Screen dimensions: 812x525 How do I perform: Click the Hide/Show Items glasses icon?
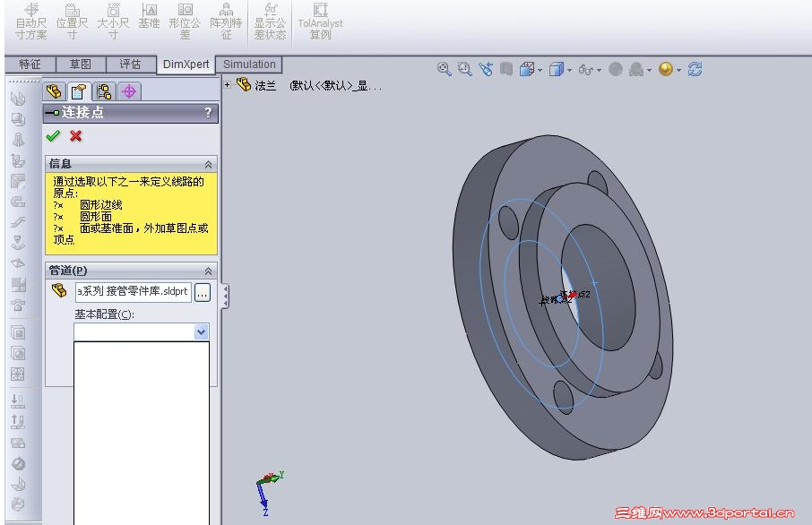585,69
